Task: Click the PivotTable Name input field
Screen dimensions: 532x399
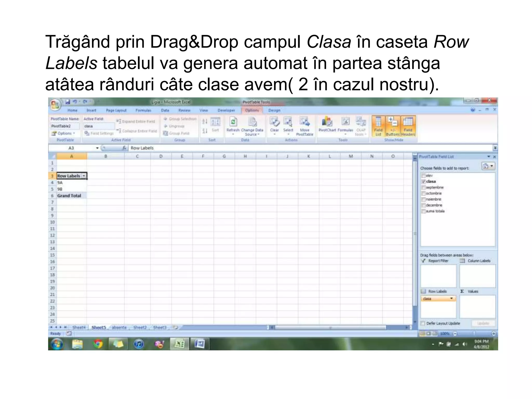Action: (65, 126)
